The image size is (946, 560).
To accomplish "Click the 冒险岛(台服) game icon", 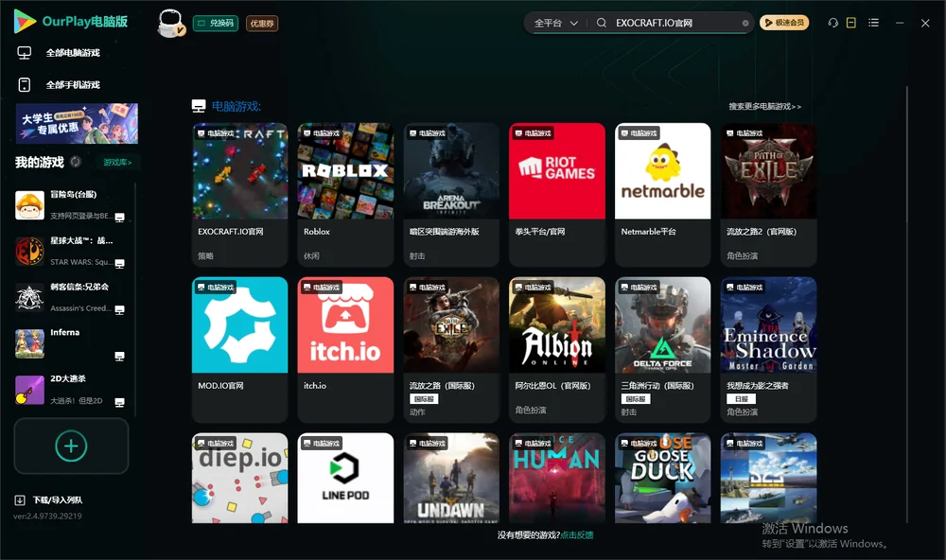I will 29,205.
